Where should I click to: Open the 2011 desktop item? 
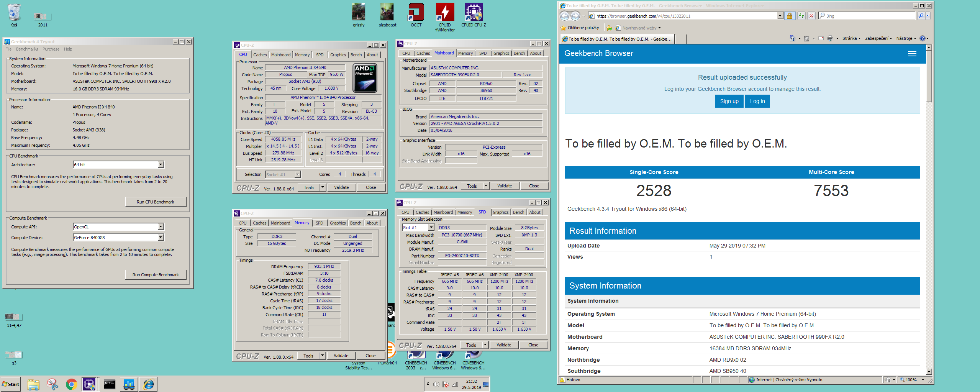pyautogui.click(x=43, y=19)
